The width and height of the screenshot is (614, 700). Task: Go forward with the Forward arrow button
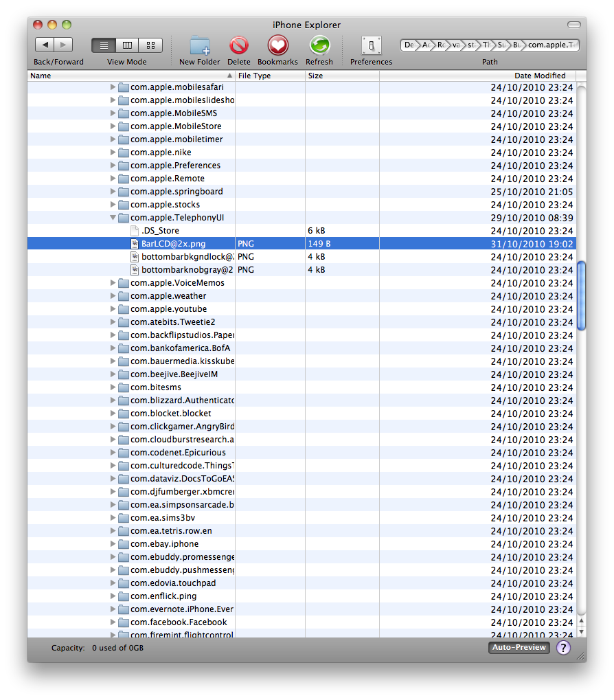[x=63, y=45]
